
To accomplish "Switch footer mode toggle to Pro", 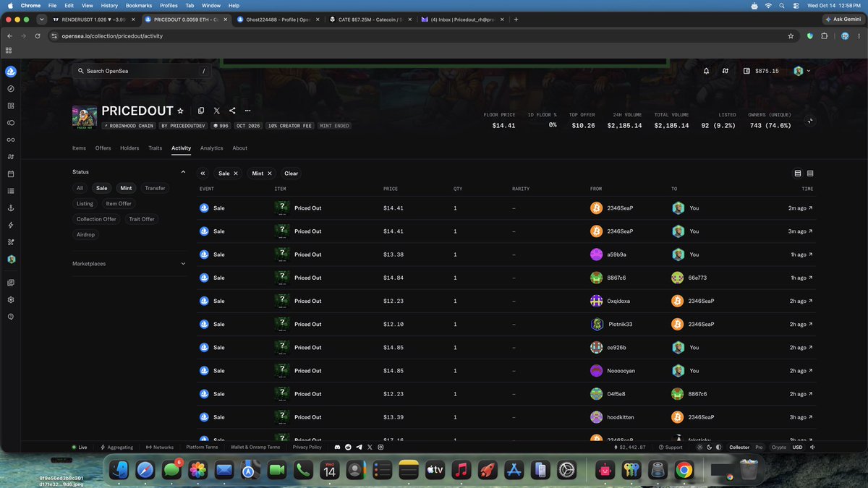I will coord(759,448).
